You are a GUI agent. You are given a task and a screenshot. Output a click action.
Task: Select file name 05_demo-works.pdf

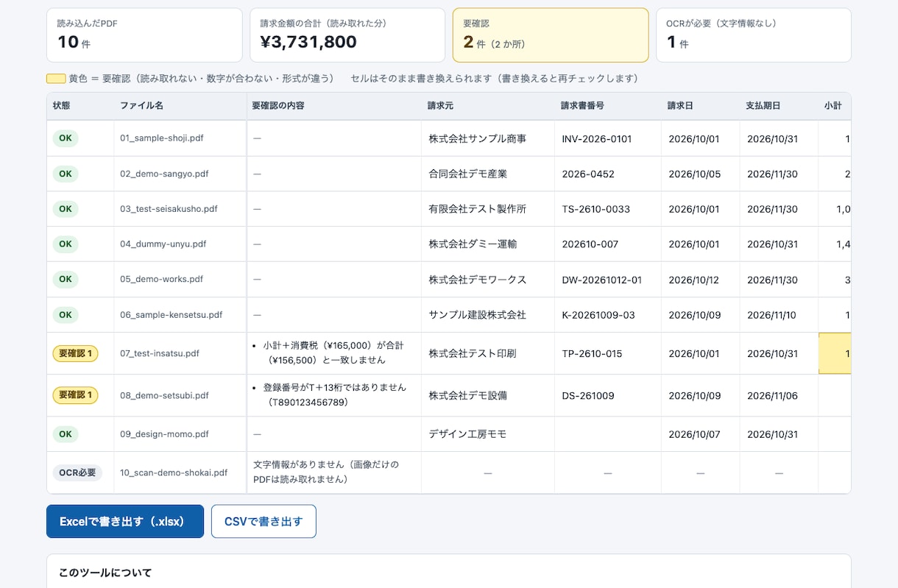pos(161,280)
